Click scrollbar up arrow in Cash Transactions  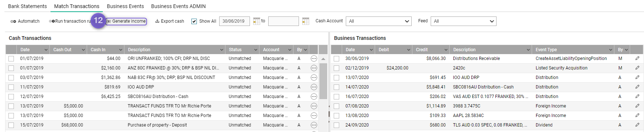[323, 59]
